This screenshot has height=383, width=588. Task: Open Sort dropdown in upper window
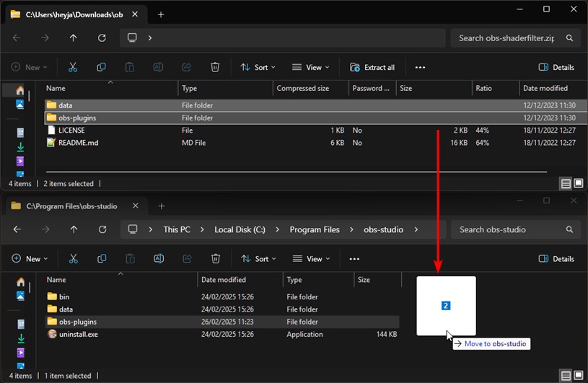click(258, 68)
